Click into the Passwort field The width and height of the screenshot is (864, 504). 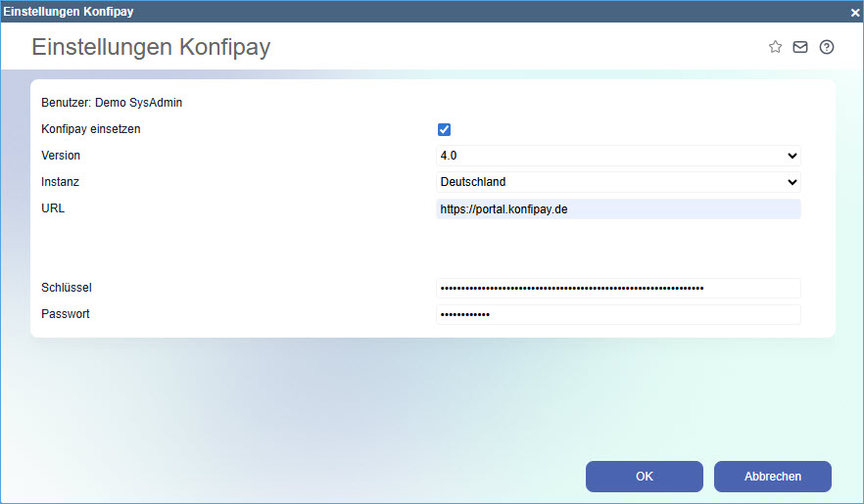[x=618, y=314]
